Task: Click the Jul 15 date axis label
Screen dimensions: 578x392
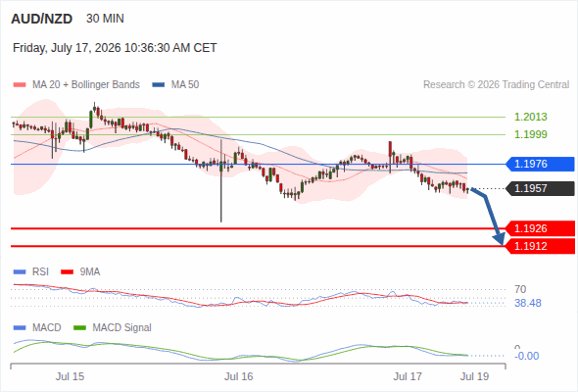Action: tap(70, 377)
